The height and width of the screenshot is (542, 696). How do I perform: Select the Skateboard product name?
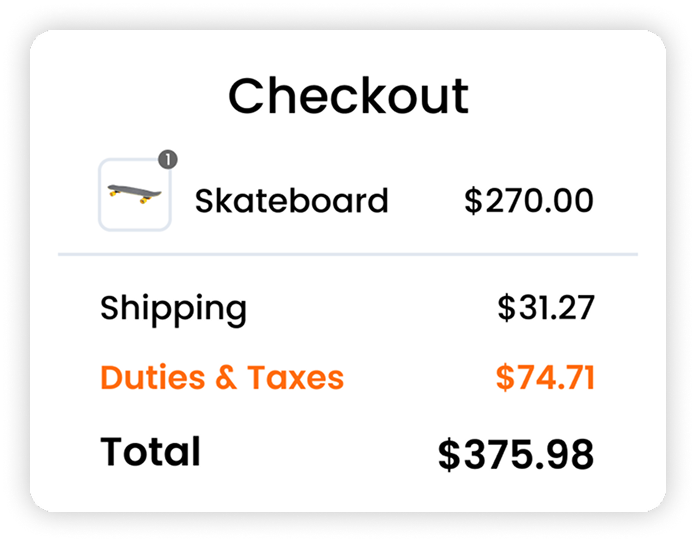[x=291, y=201]
